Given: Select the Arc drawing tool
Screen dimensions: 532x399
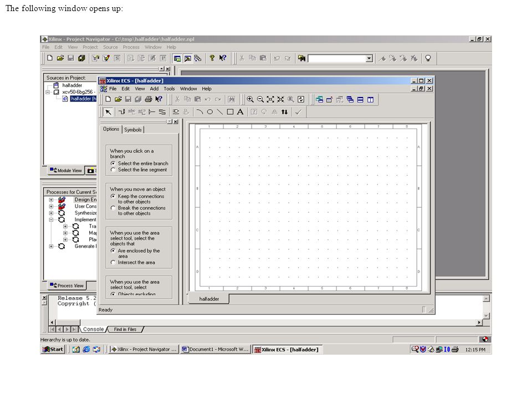Looking at the screenshot, I should pyautogui.click(x=199, y=112).
